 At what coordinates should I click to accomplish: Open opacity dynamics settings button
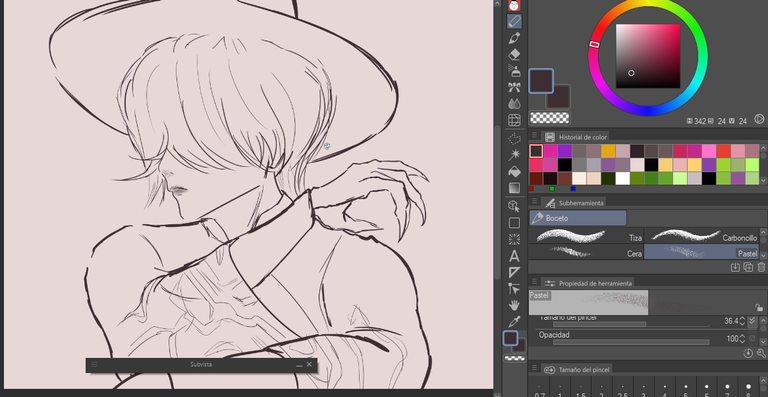point(752,338)
